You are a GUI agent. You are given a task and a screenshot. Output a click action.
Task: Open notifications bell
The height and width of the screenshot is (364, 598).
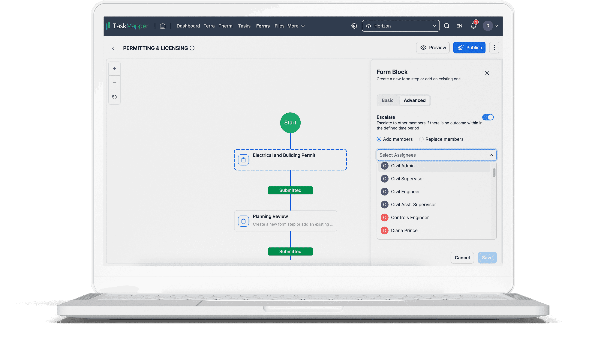[x=473, y=25]
